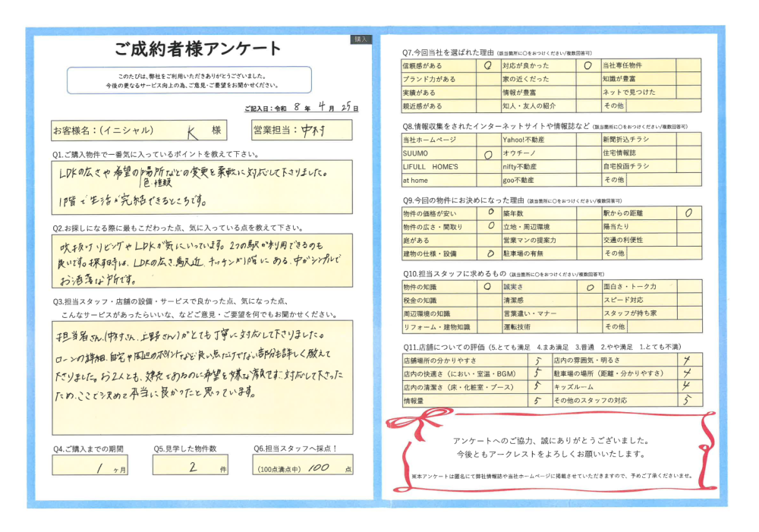Click the Q6 staff score field

coord(303,465)
